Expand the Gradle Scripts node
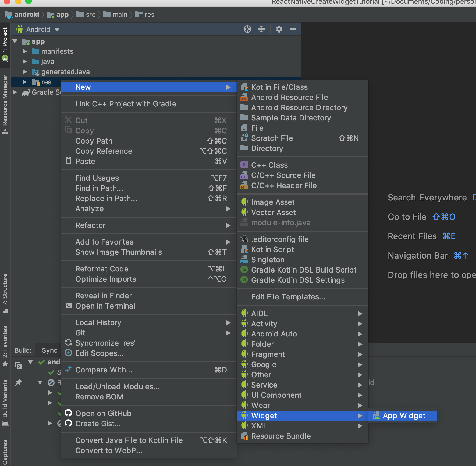This screenshot has width=476, height=466. 15,92
